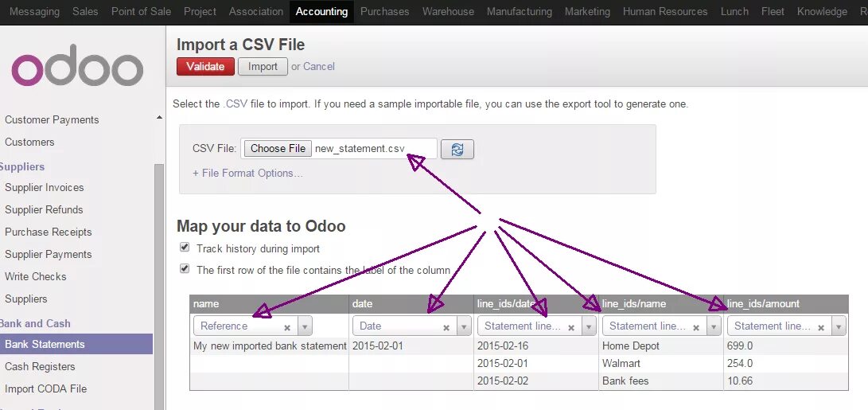Open Cash Registers in sidebar
Screen dimensions: 868x410
(40, 366)
